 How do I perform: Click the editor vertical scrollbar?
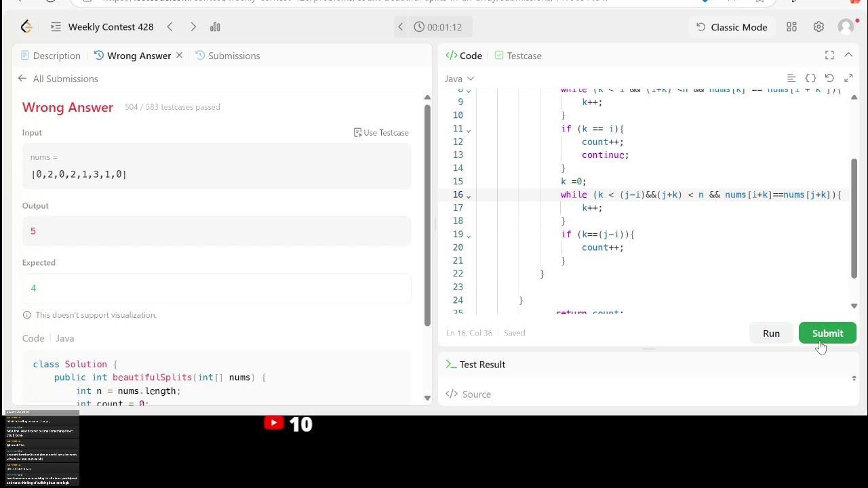[x=854, y=218]
